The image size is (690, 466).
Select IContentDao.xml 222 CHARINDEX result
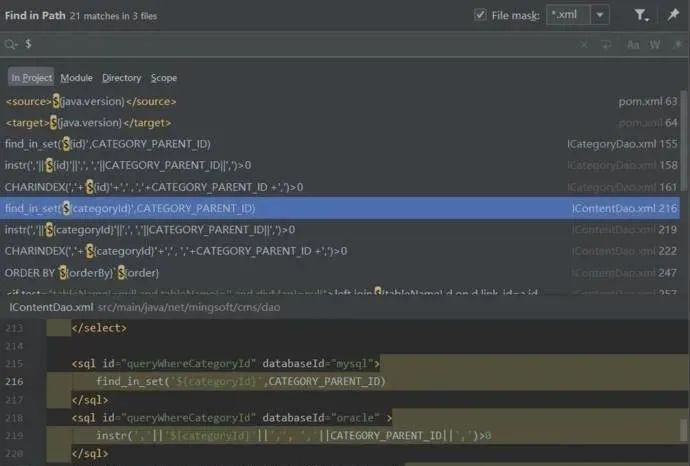coord(340,251)
